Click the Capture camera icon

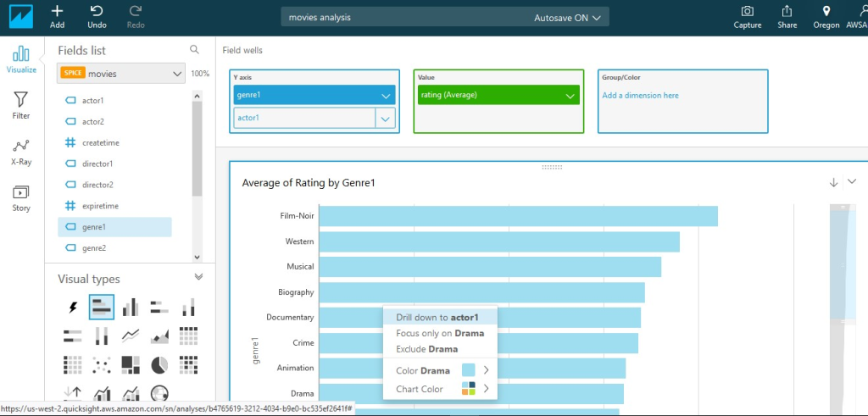tap(748, 11)
